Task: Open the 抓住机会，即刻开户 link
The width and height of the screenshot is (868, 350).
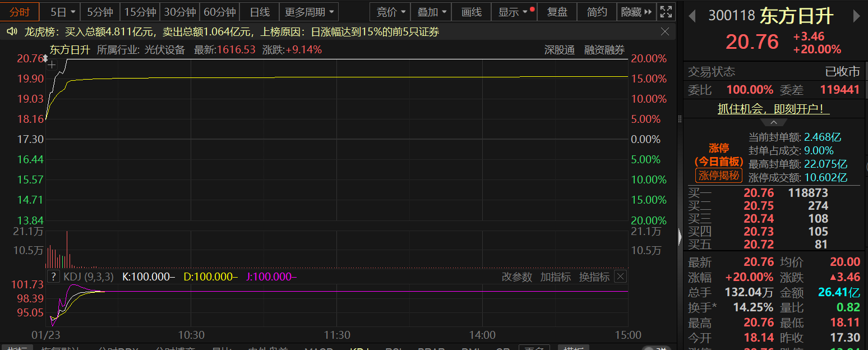Action: click(x=773, y=109)
